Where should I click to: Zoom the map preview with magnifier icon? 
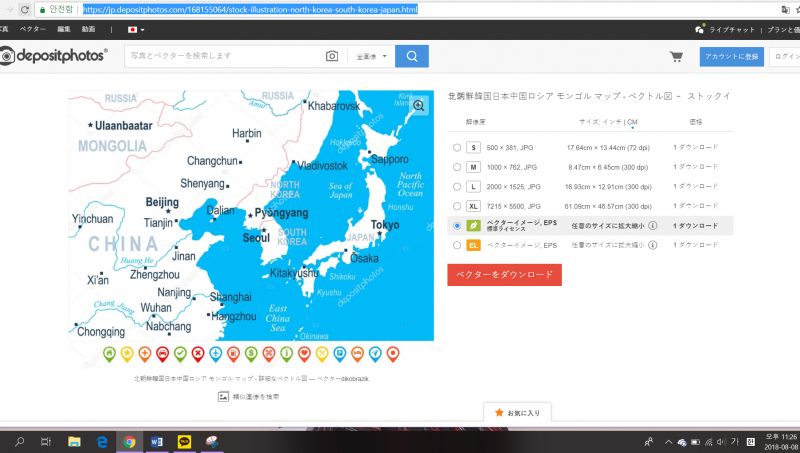[x=419, y=104]
